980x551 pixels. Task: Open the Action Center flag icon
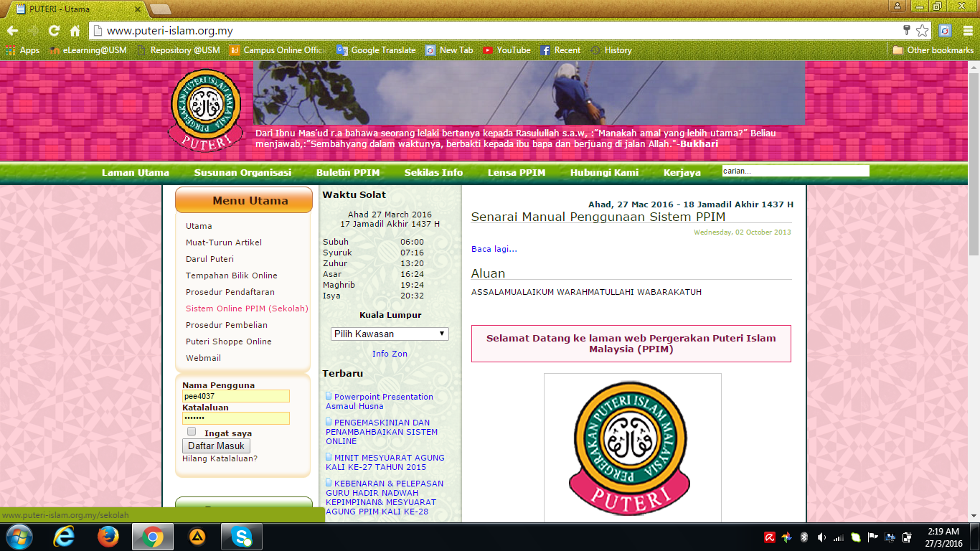click(873, 537)
